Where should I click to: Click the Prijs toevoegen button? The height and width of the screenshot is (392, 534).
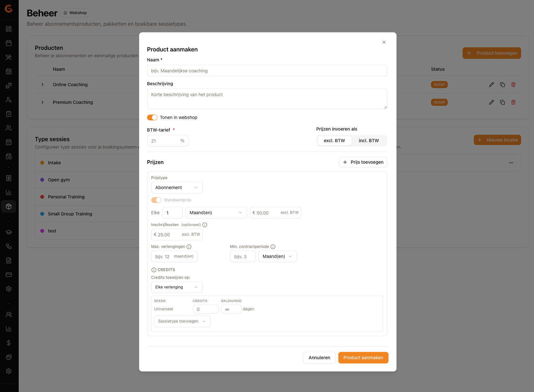[363, 162]
